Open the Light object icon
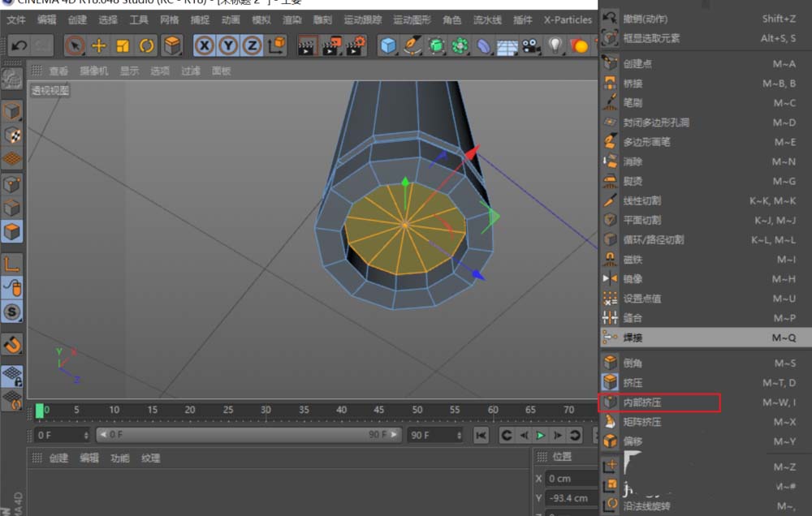 (x=555, y=46)
